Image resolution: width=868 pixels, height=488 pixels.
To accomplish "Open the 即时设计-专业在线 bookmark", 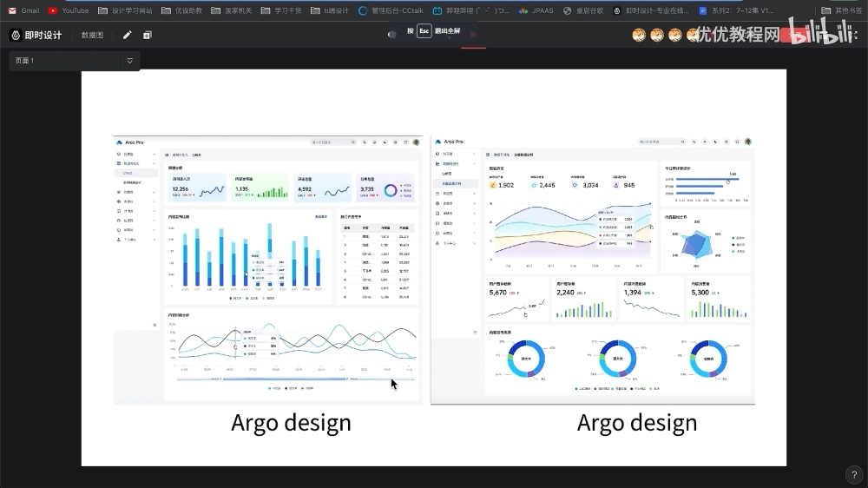I will point(651,10).
